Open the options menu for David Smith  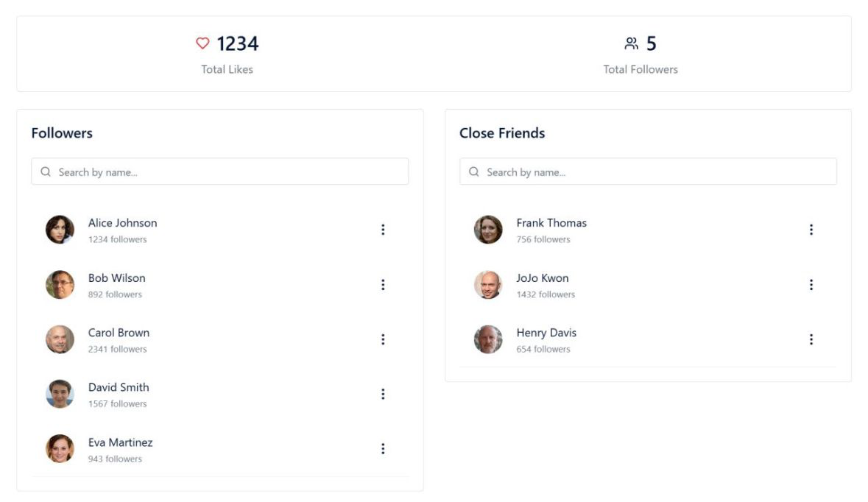383,394
